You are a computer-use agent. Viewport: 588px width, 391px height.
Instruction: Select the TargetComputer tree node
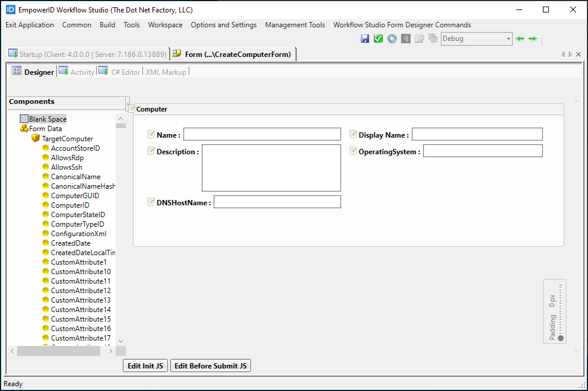click(67, 138)
